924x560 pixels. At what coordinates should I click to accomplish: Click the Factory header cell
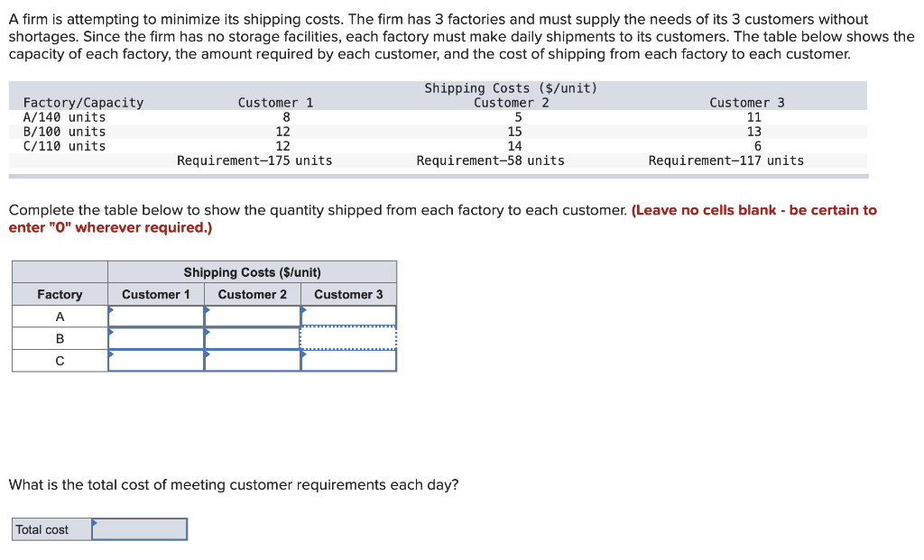coord(59,294)
